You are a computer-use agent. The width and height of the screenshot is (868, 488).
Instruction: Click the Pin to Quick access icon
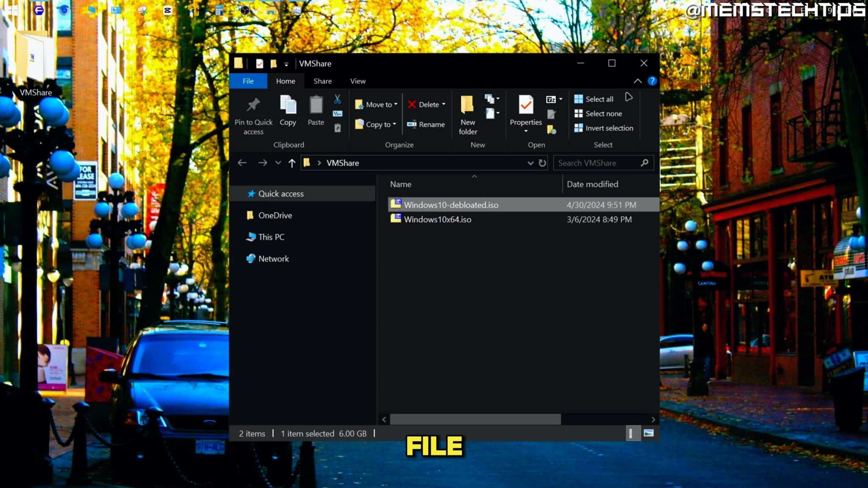coord(253,104)
